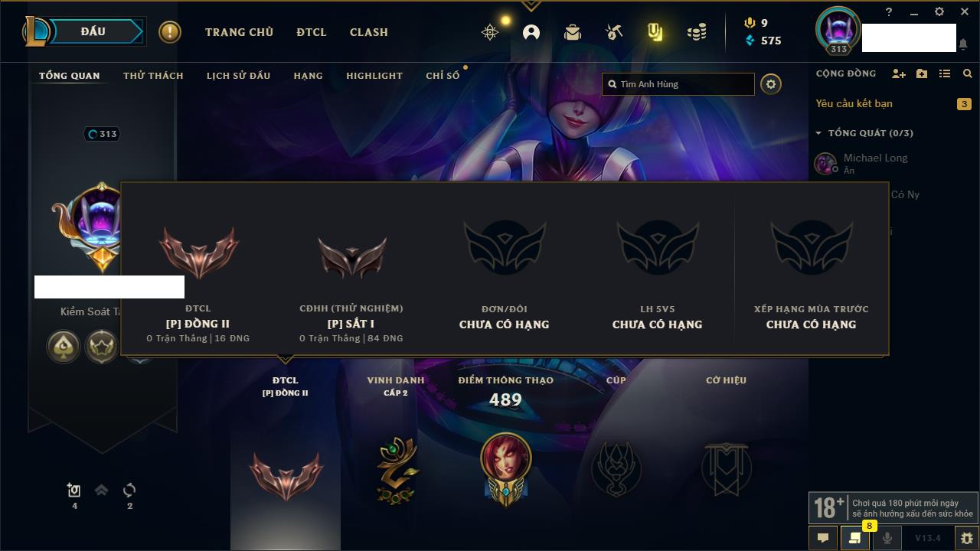Image resolution: width=980 pixels, height=551 pixels.
Task: Open the Profile icon in top bar
Action: [531, 32]
